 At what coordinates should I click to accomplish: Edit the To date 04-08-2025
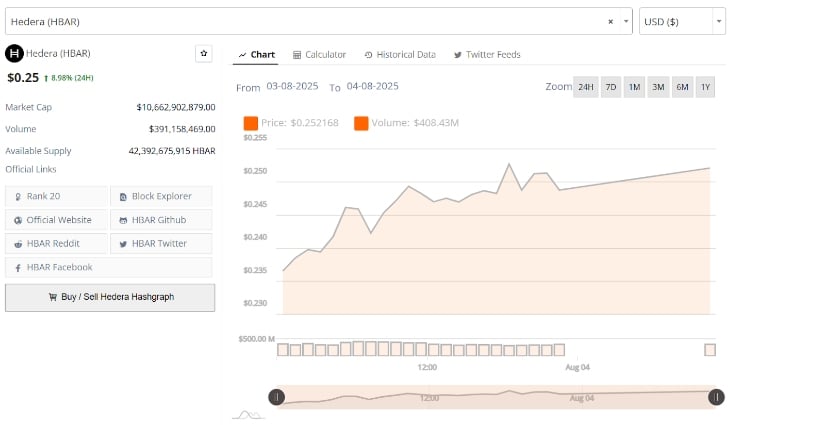coord(373,86)
